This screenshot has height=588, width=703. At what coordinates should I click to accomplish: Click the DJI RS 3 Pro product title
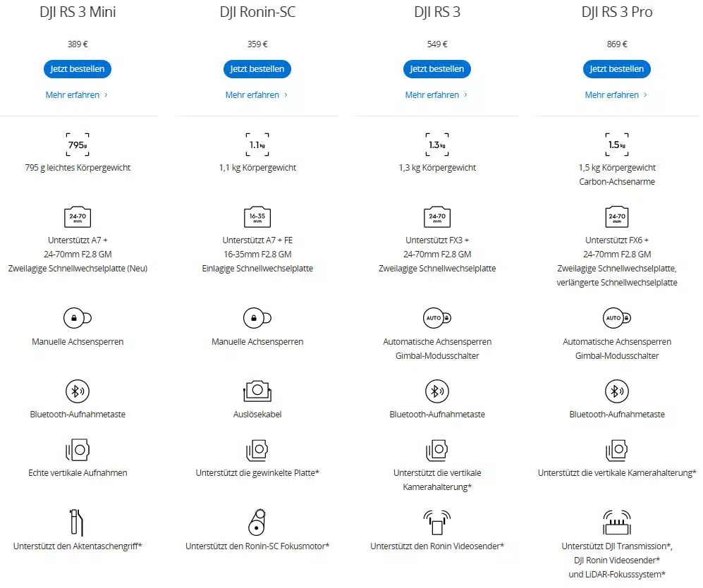coord(617,12)
